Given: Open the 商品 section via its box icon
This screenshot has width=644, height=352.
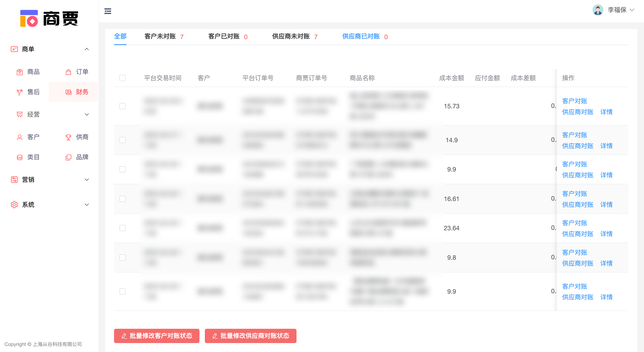Looking at the screenshot, I should tap(19, 72).
